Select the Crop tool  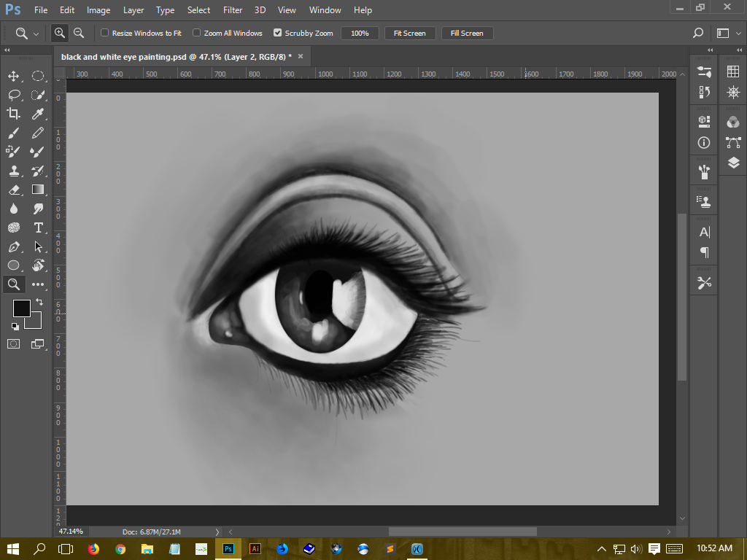14,114
